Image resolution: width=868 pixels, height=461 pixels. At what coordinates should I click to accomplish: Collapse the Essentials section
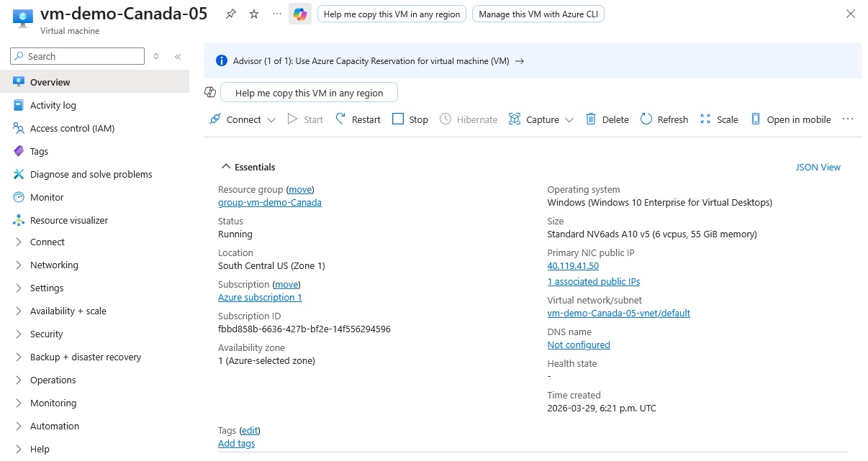tap(225, 167)
